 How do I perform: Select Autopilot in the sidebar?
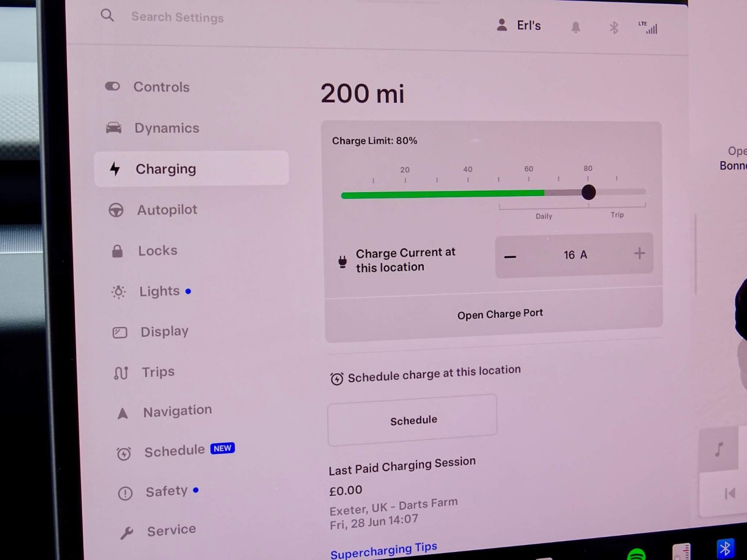pyautogui.click(x=167, y=210)
